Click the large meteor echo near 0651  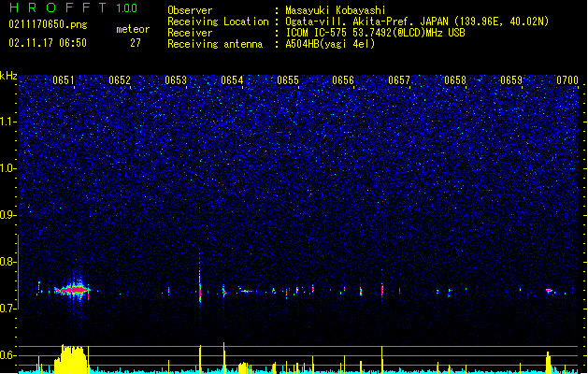coord(72,290)
